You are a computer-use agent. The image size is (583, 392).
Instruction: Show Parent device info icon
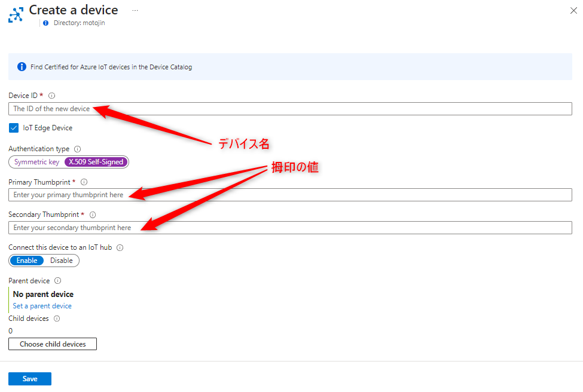tap(57, 280)
